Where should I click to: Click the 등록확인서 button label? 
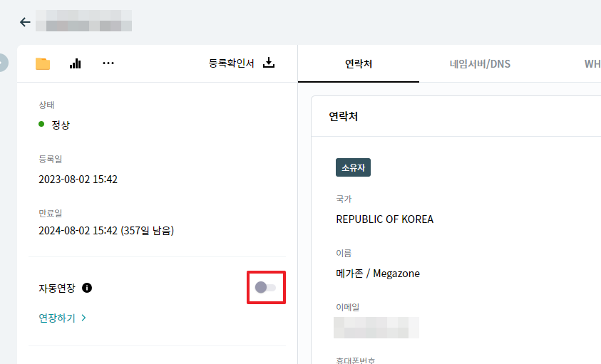pos(231,63)
